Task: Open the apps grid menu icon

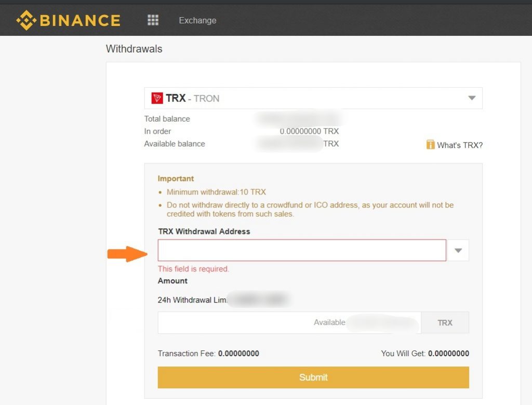Action: point(153,20)
